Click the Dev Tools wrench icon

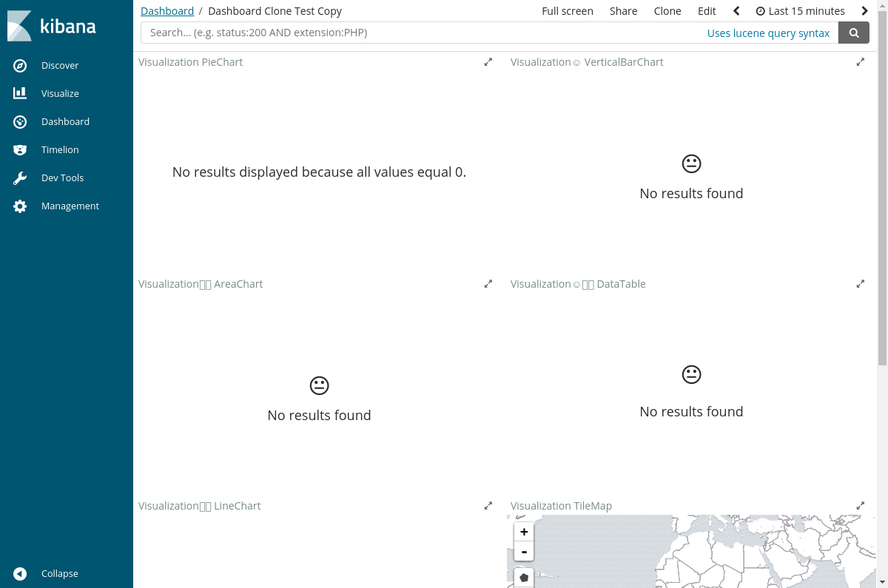pos(20,178)
